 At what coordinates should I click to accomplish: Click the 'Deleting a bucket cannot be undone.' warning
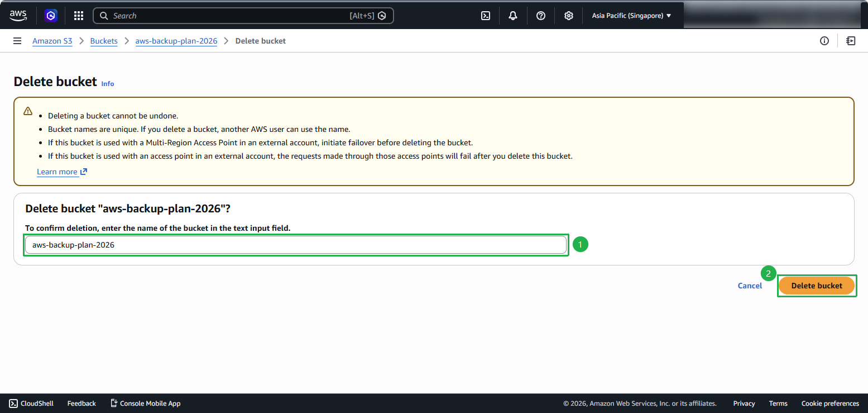pyautogui.click(x=113, y=116)
